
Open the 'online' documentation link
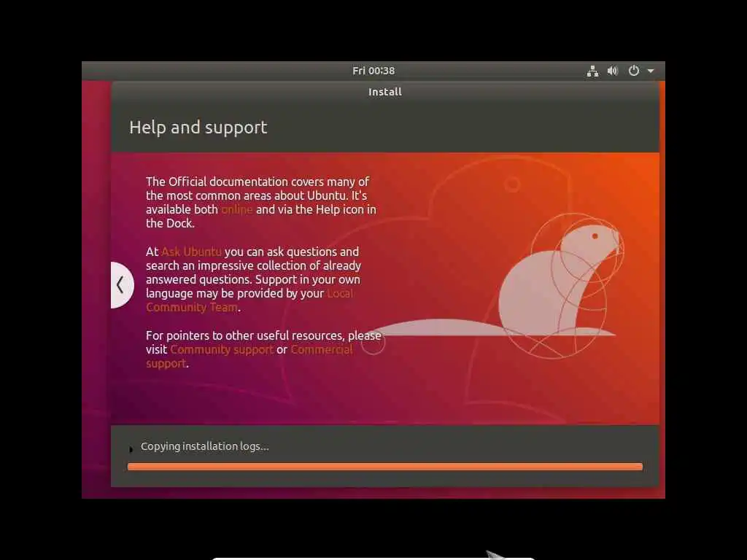coord(237,209)
